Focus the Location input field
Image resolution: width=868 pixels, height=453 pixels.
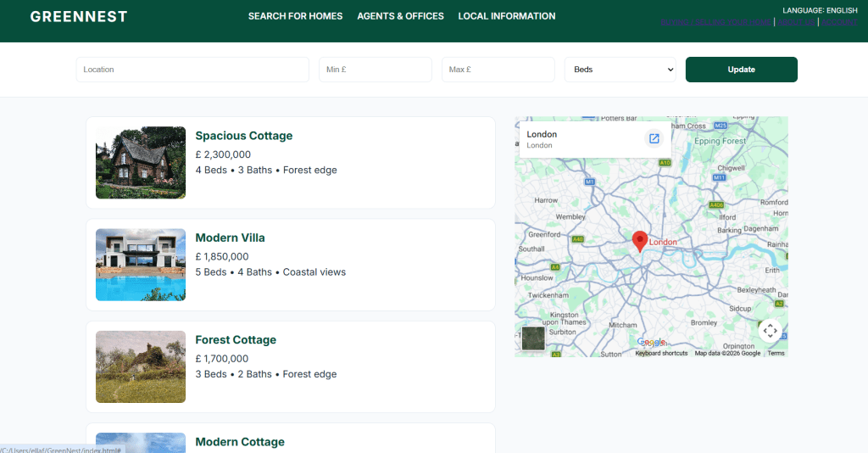(x=192, y=70)
